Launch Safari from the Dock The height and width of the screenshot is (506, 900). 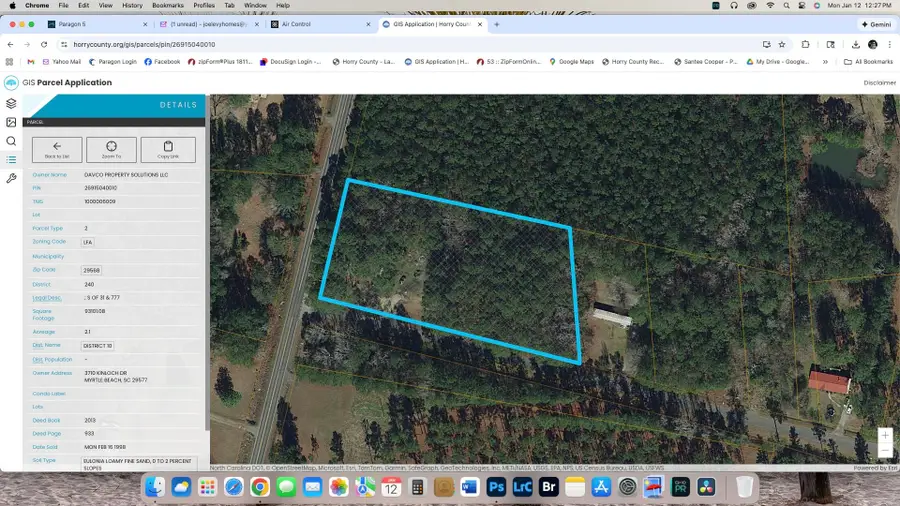click(234, 487)
